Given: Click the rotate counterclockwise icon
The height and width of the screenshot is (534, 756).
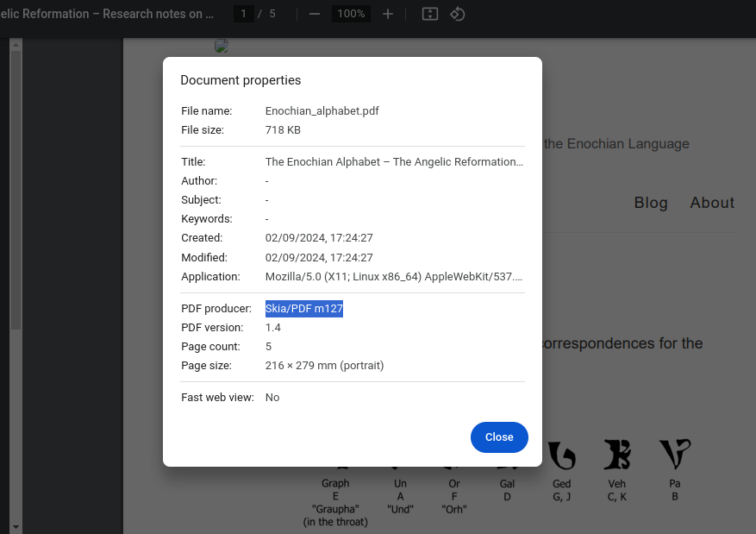Looking at the screenshot, I should pos(457,14).
